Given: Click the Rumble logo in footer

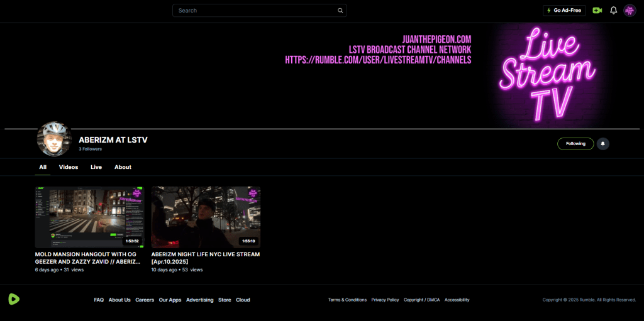Looking at the screenshot, I should tap(14, 300).
